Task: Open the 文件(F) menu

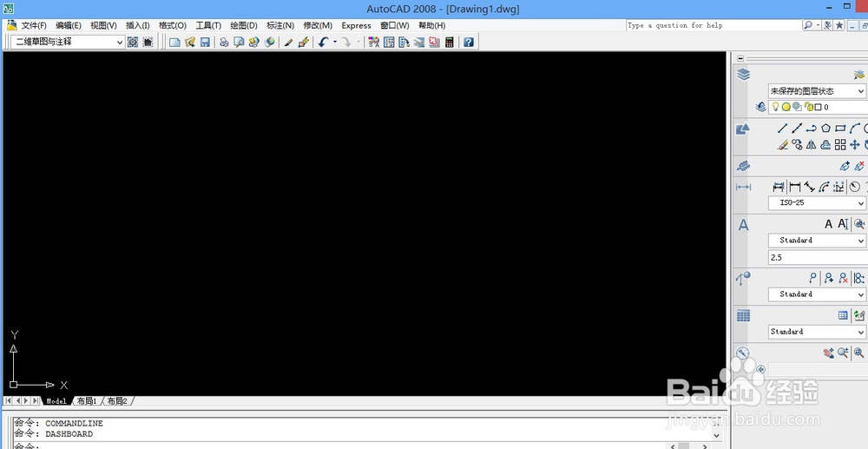Action: 34,25
